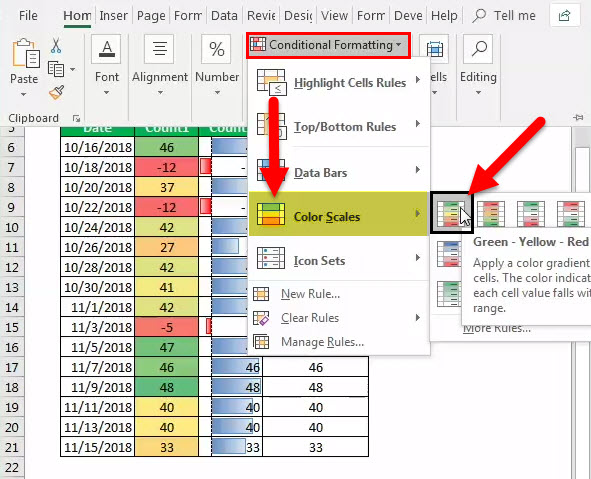Expand Highlight Cells Rules submenu arrow
The width and height of the screenshot is (591, 479).
coord(418,80)
